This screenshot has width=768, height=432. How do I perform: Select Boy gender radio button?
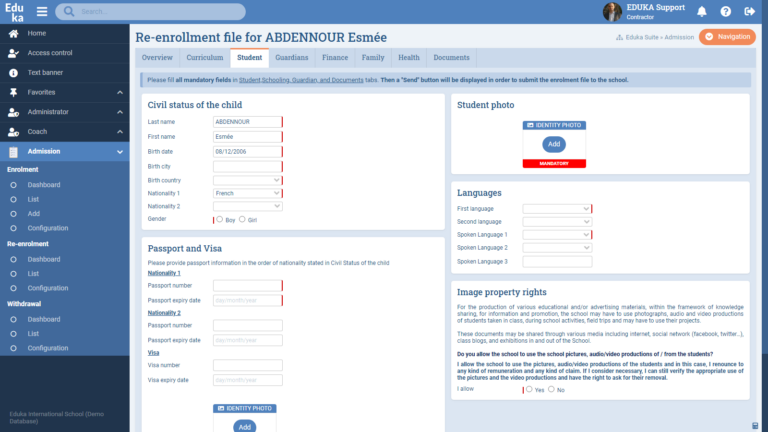coord(220,219)
